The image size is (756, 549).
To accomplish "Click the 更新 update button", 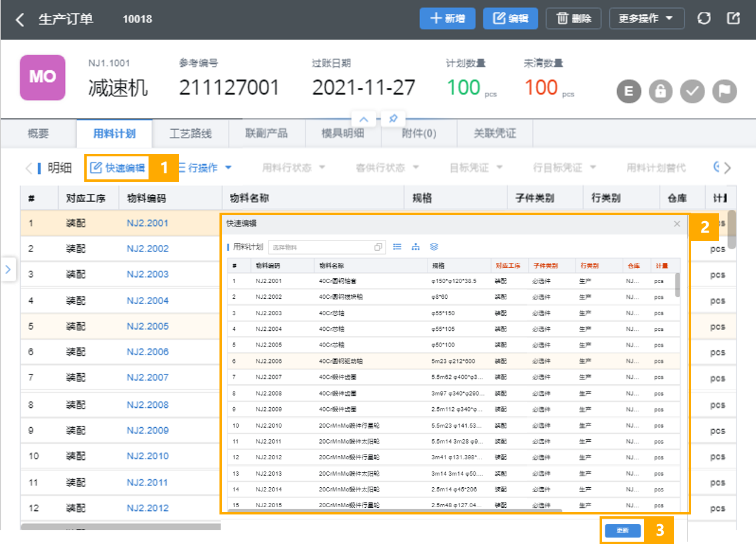I will click(x=623, y=530).
